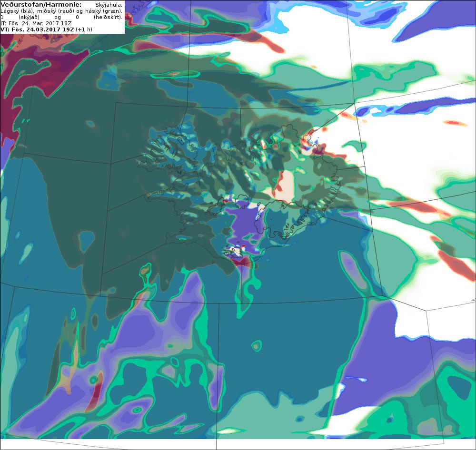The image size is (476, 450).
Task: Click the 'Veðurstofan/Harmonie:' title text
Action: click(x=41, y=5)
